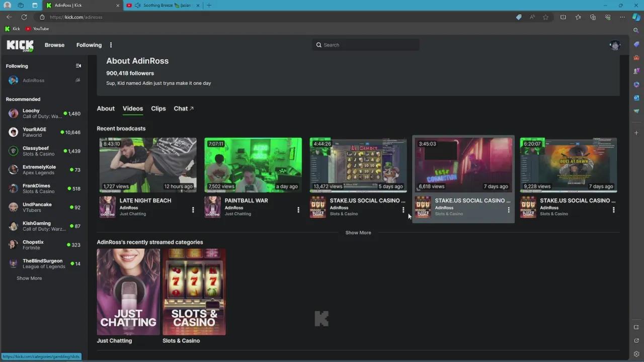This screenshot has width=644, height=362.
Task: Open the kebab menu next to Following
Action: coord(111,45)
